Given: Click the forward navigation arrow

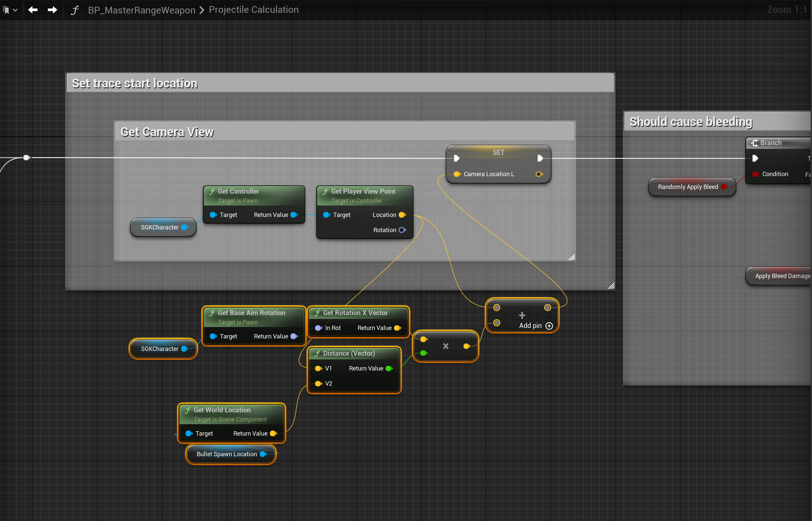Looking at the screenshot, I should pyautogui.click(x=52, y=10).
